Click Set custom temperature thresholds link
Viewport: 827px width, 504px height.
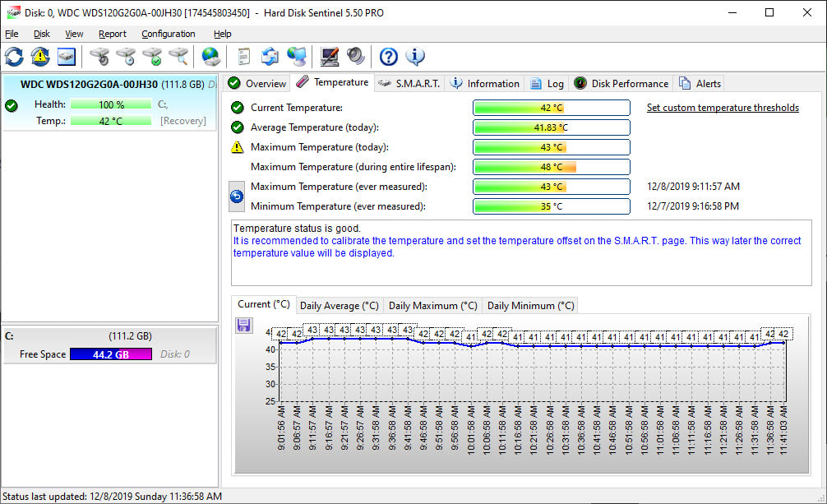coord(723,108)
